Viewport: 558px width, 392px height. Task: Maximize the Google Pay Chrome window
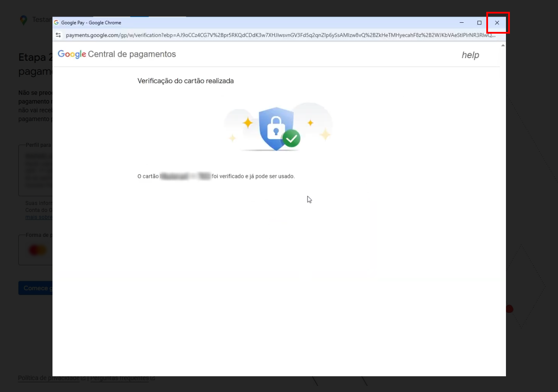pyautogui.click(x=479, y=23)
